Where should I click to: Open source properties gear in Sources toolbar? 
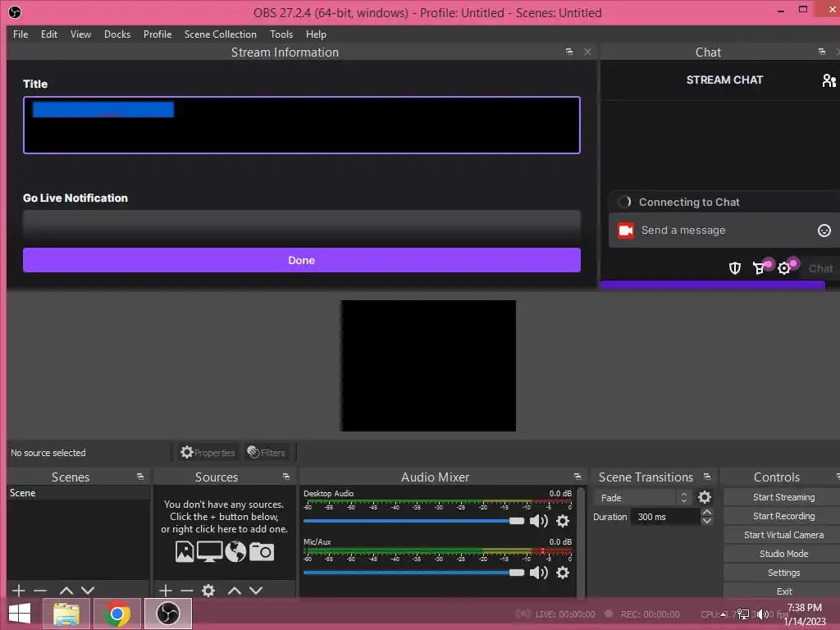(x=208, y=591)
